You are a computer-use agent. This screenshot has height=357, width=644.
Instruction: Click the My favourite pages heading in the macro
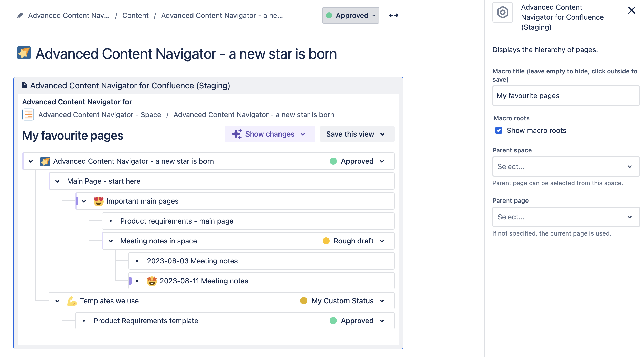click(73, 135)
